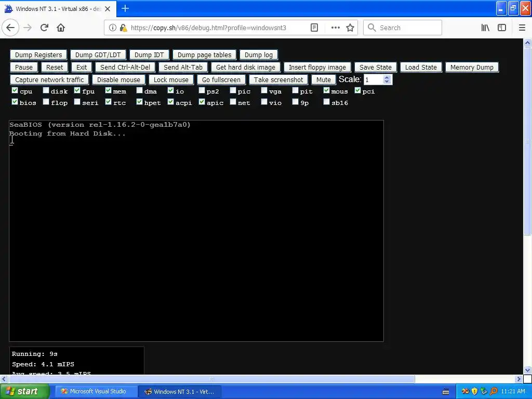532x399 pixels.
Task: Mute the emulator sound
Action: 323,79
